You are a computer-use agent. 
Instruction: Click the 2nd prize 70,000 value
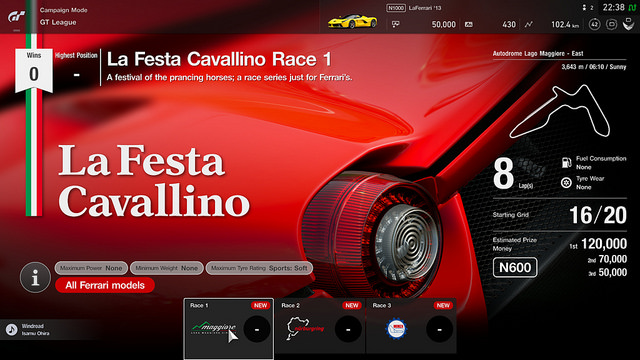(612, 259)
